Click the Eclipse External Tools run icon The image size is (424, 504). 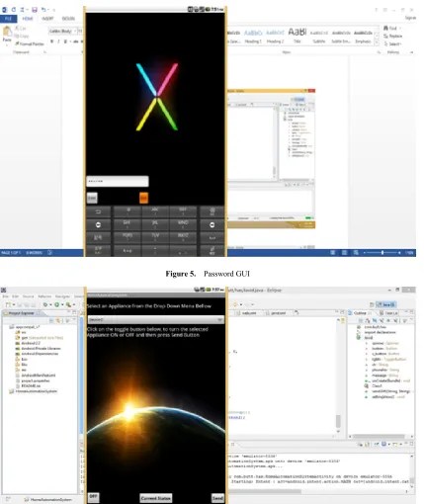pyautogui.click(x=68, y=304)
